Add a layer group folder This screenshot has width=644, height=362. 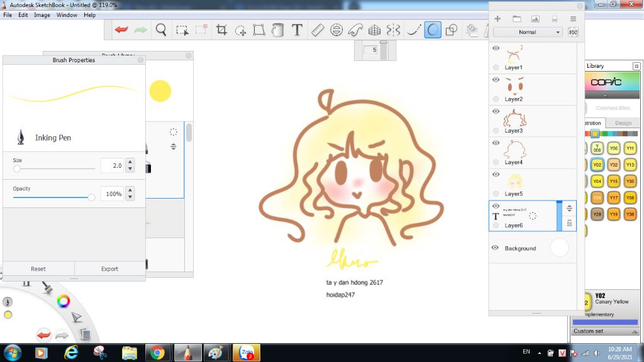[x=517, y=19]
